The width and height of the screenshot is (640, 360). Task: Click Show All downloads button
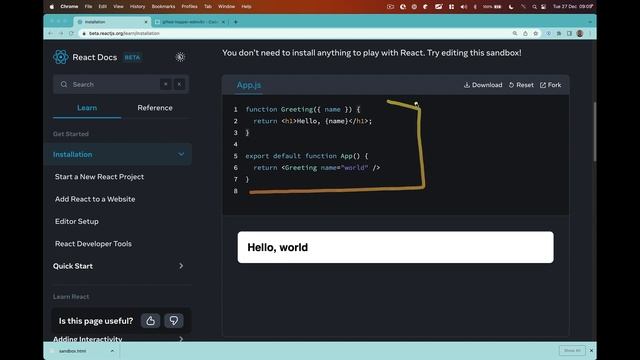[x=572, y=351]
